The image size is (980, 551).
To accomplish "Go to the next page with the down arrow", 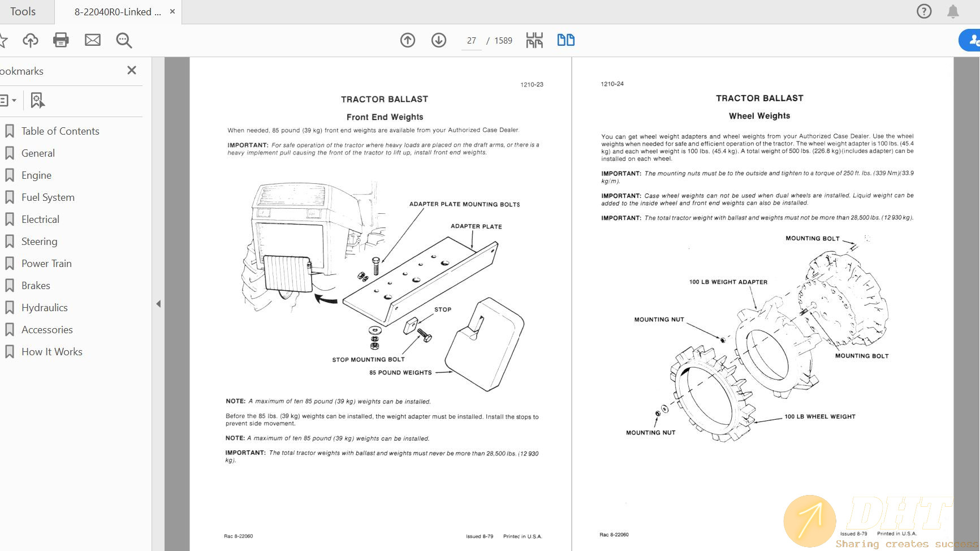I will [438, 40].
